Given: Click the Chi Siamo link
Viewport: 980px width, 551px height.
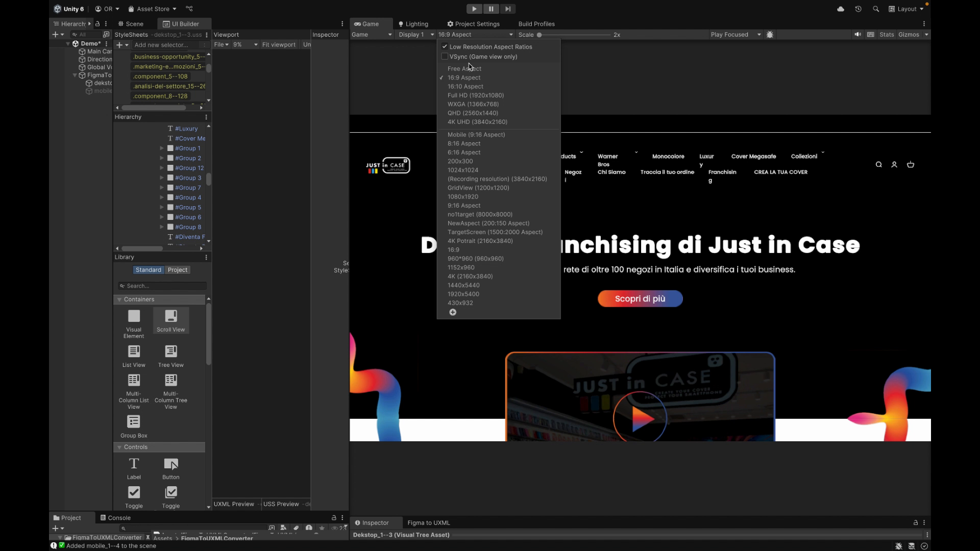Looking at the screenshot, I should click(611, 172).
